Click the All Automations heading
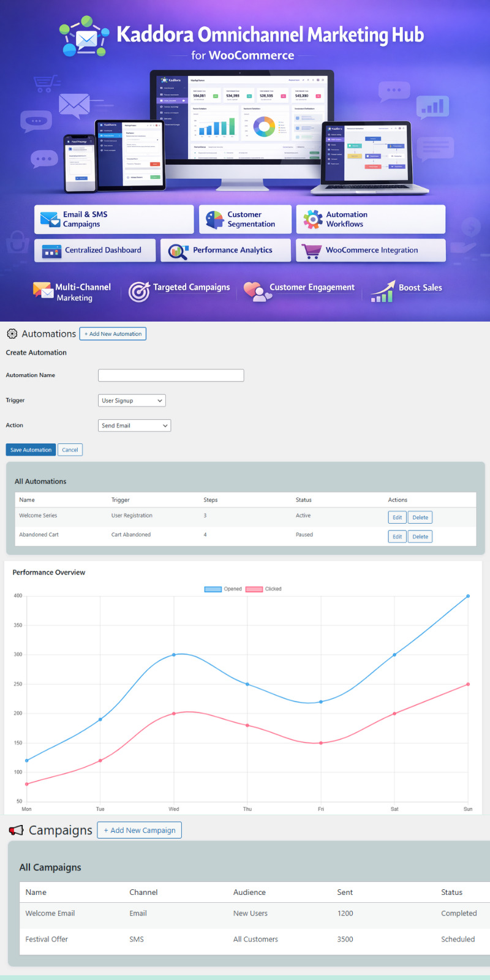The width and height of the screenshot is (490, 980). click(40, 481)
